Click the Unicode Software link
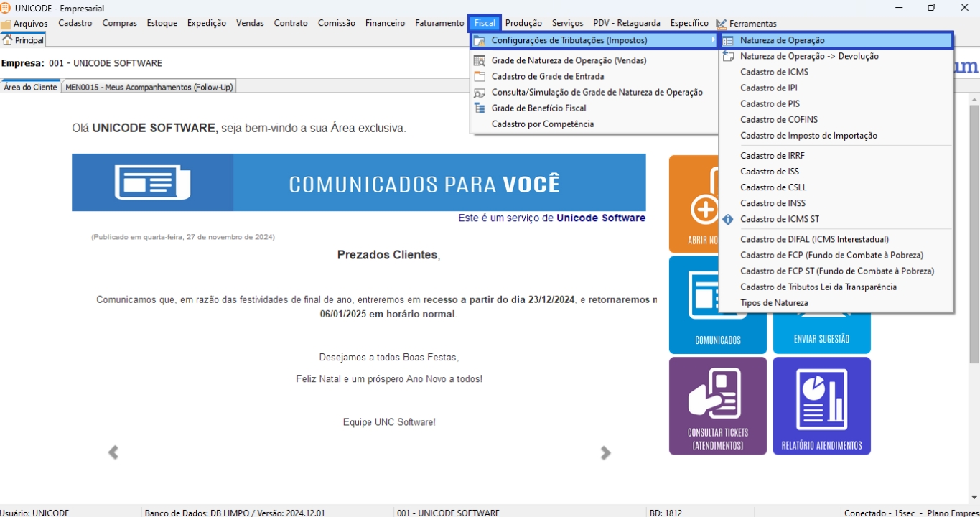980x517 pixels. (600, 218)
